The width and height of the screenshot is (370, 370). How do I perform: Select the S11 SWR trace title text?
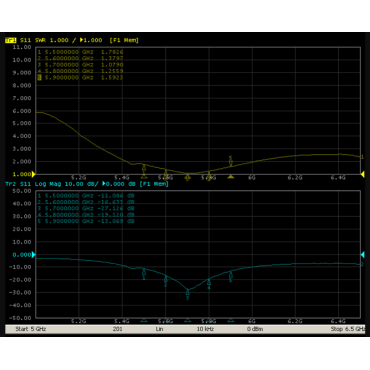point(33,40)
